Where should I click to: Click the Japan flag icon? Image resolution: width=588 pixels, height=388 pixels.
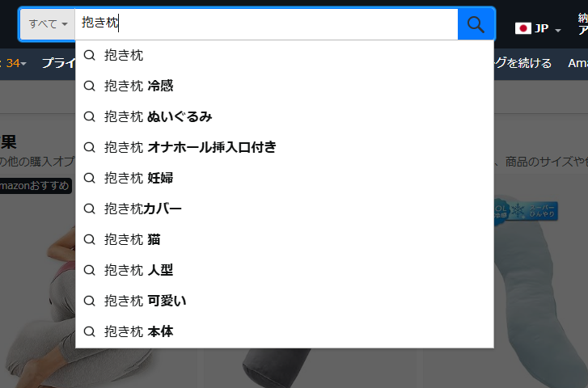pyautogui.click(x=522, y=28)
